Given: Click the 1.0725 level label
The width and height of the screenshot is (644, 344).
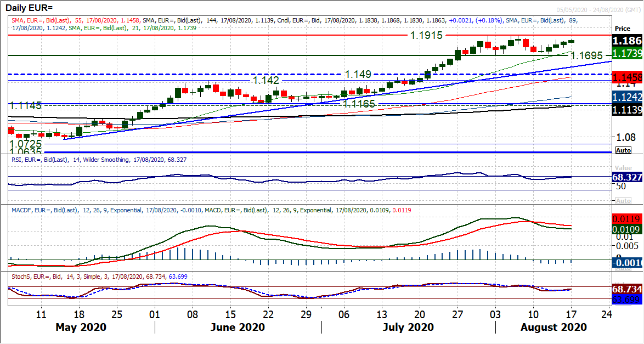Looking at the screenshot, I should tap(25, 143).
